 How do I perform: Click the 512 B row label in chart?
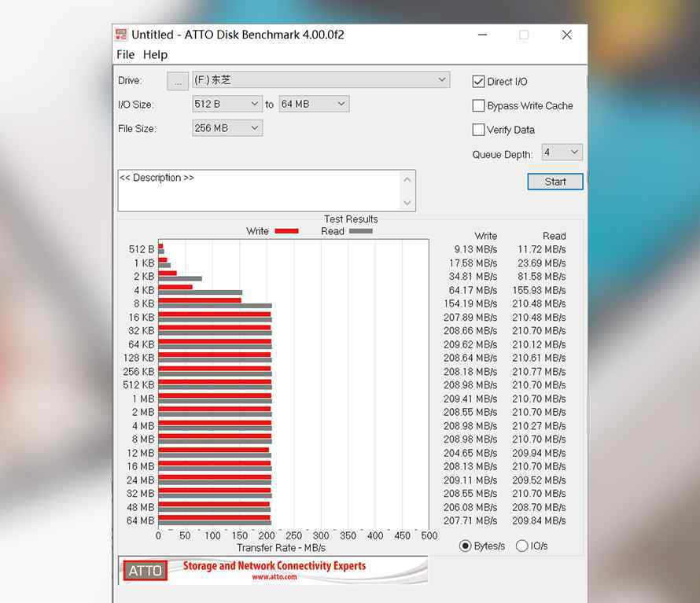[x=142, y=249]
